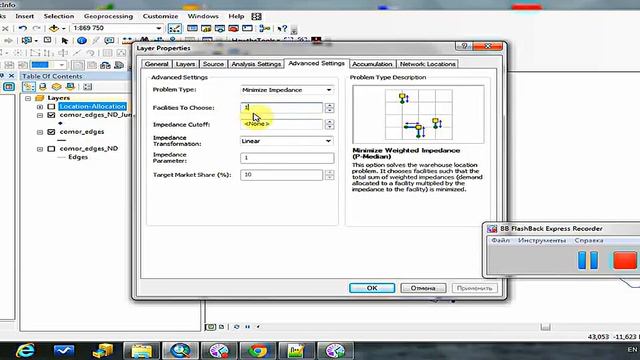Collapse the comor_edges_ND layer legend
The image size is (640, 360).
coord(40,149)
